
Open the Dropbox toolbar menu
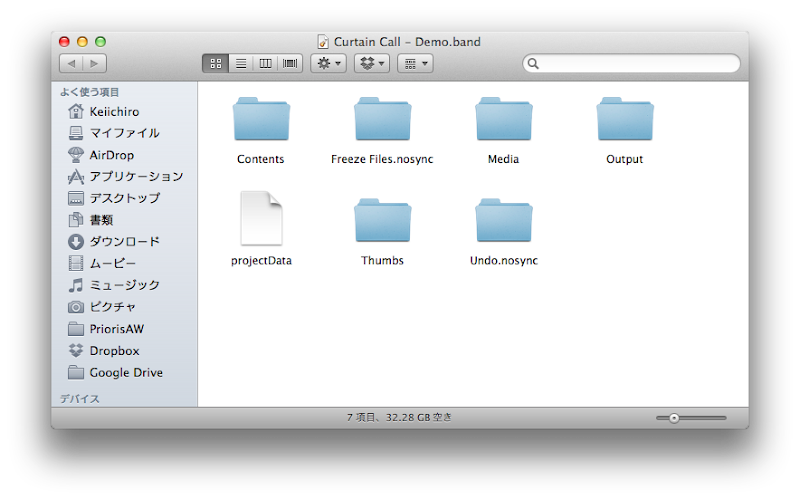point(372,63)
